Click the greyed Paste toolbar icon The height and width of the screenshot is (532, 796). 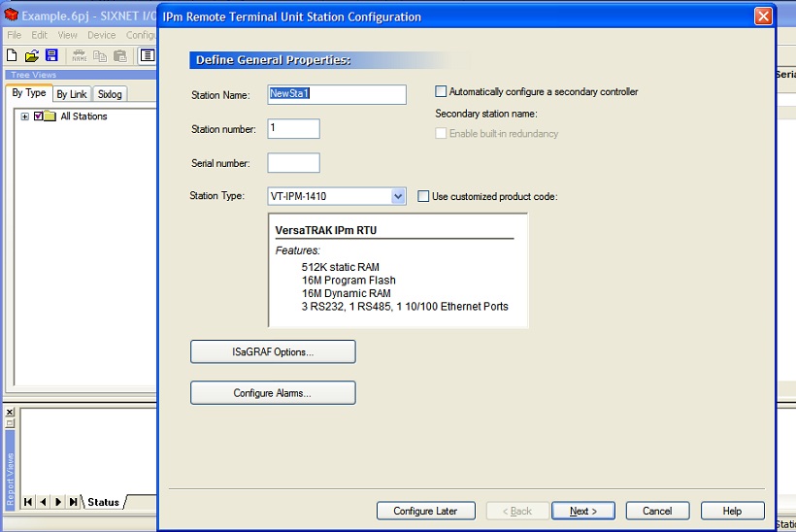click(120, 56)
